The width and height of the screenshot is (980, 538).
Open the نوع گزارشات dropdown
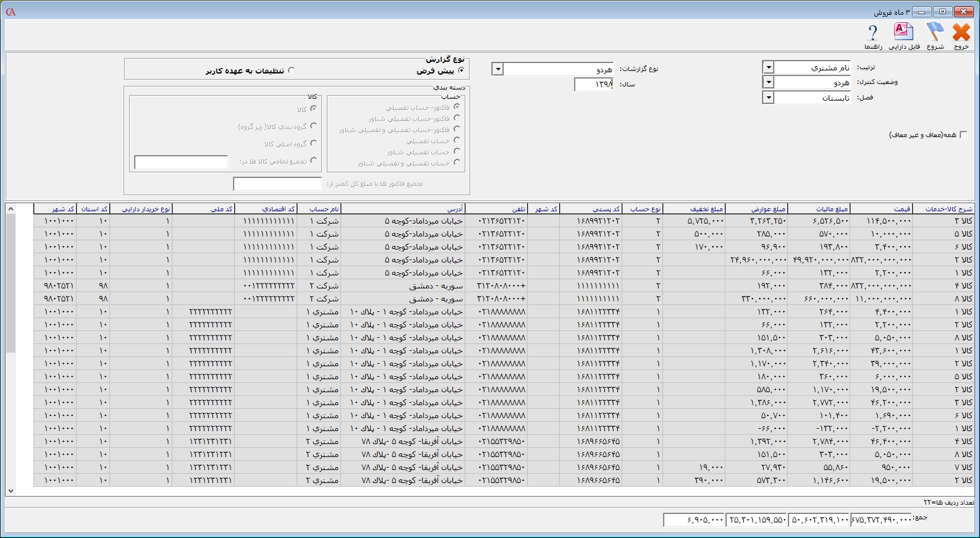(x=497, y=69)
